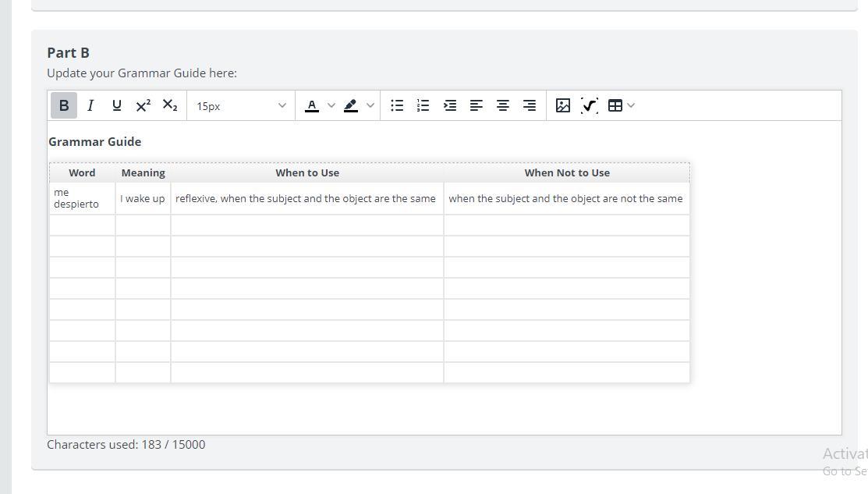Apply superscript formatting
868x494 pixels.
143,105
